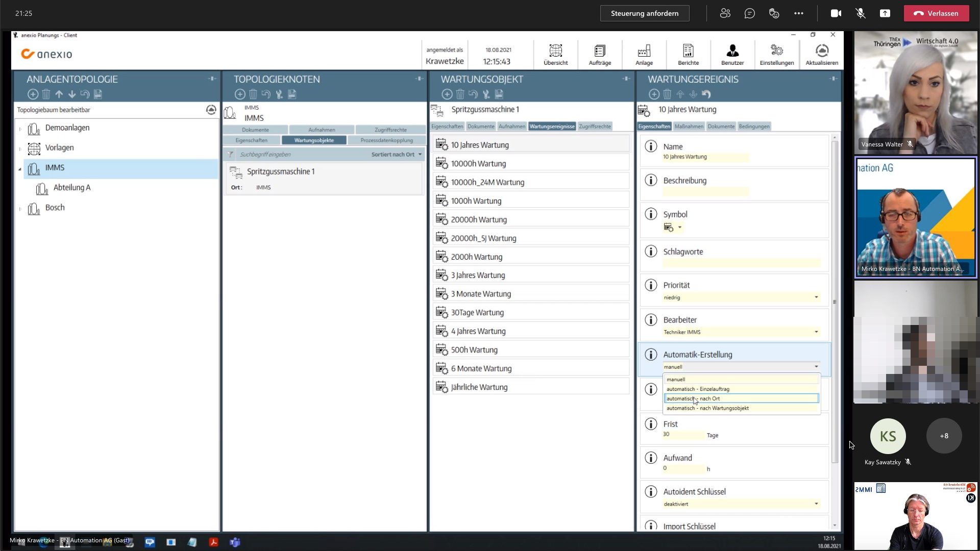This screenshot has width=980, height=551.
Task: Toggle camera in Teams meeting bar
Action: pos(836,13)
